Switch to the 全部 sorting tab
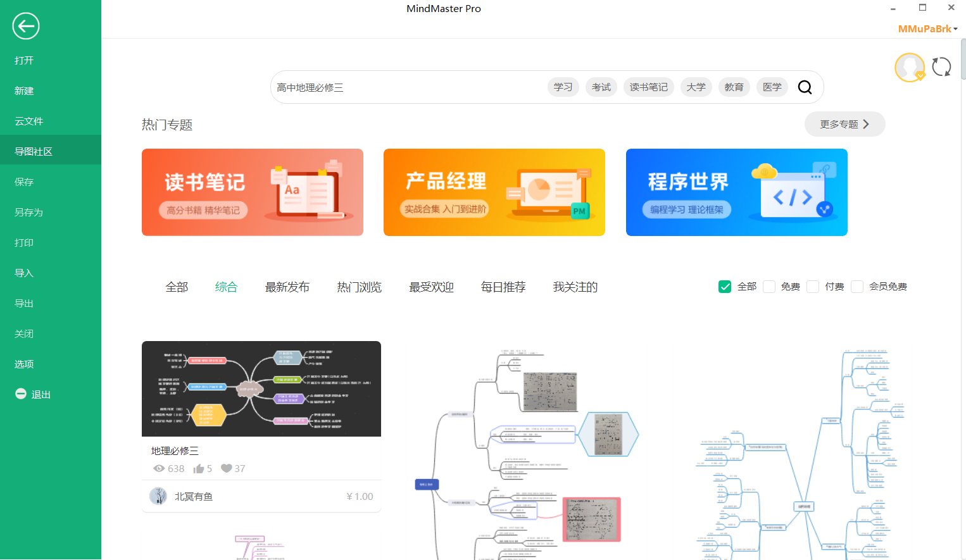The width and height of the screenshot is (966, 560). (x=177, y=287)
